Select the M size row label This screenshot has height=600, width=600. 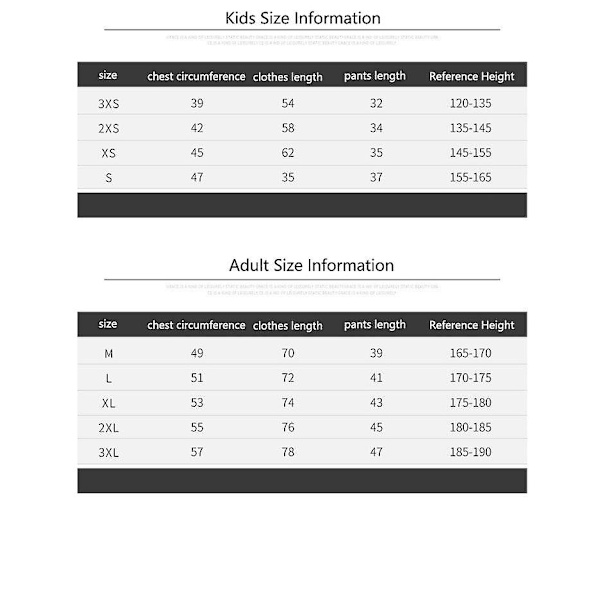109,354
